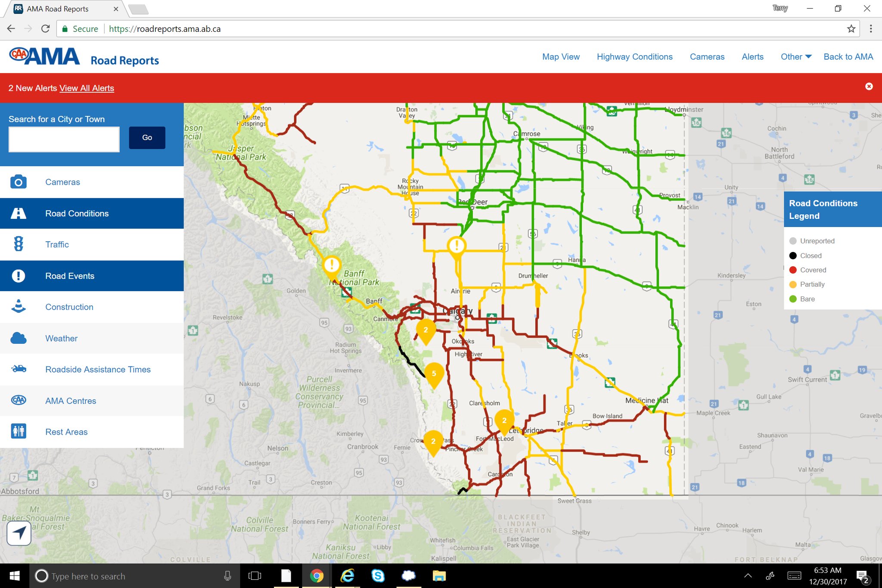Reload the page in Chrome

pyautogui.click(x=45, y=29)
